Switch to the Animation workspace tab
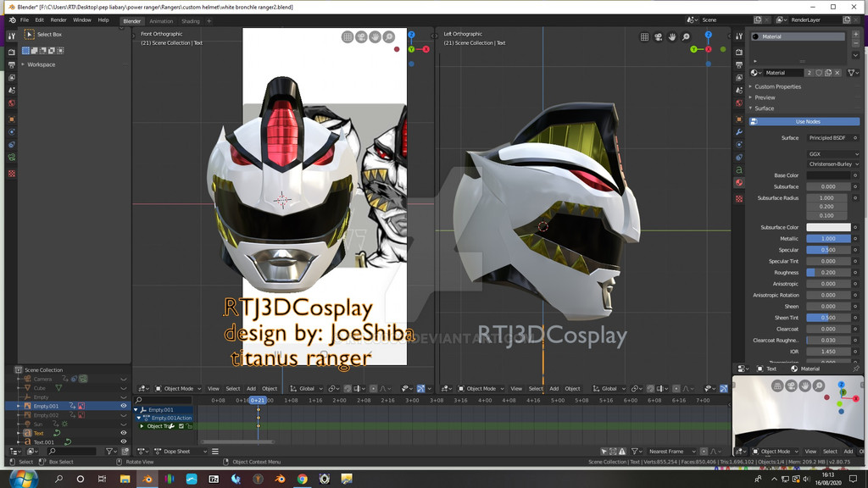 click(161, 21)
